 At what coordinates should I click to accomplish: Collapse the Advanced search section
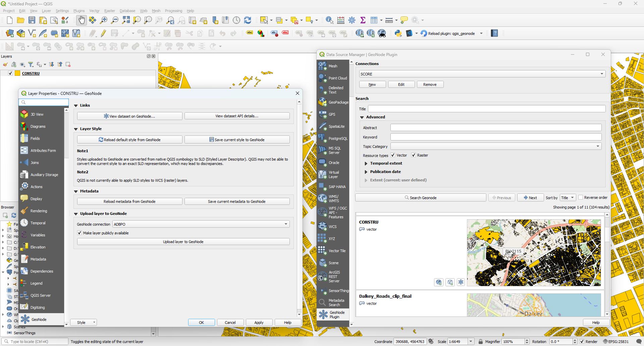click(x=362, y=117)
